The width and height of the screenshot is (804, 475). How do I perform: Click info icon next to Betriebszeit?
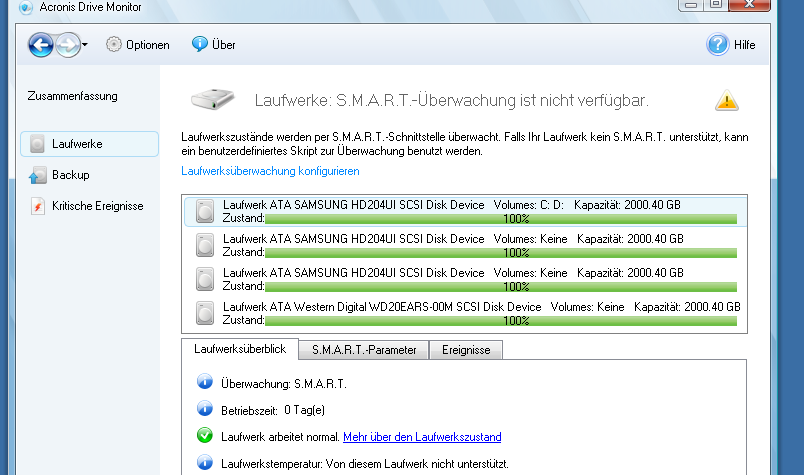click(x=205, y=409)
